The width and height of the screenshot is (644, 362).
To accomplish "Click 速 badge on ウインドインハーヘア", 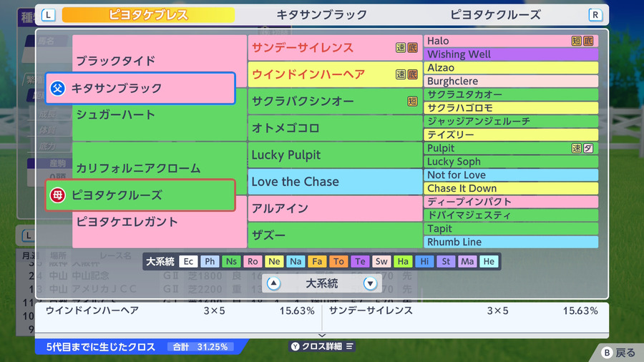I will coord(401,74).
